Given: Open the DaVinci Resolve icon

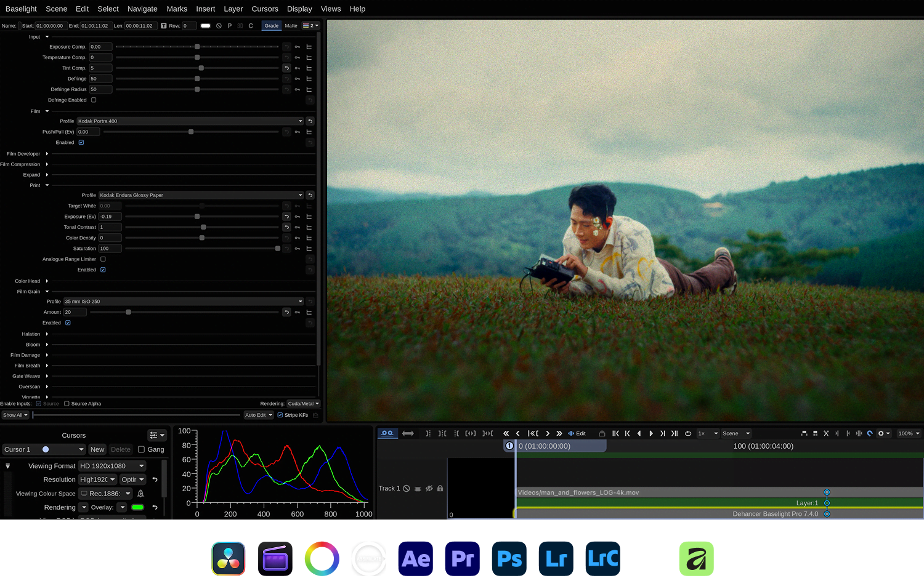Looking at the screenshot, I should 229,559.
